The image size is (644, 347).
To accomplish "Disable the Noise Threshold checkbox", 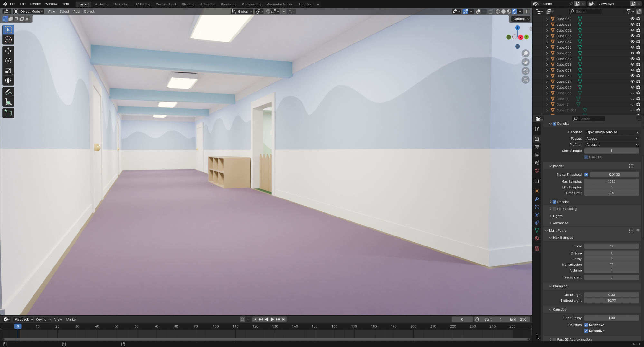I will point(586,175).
